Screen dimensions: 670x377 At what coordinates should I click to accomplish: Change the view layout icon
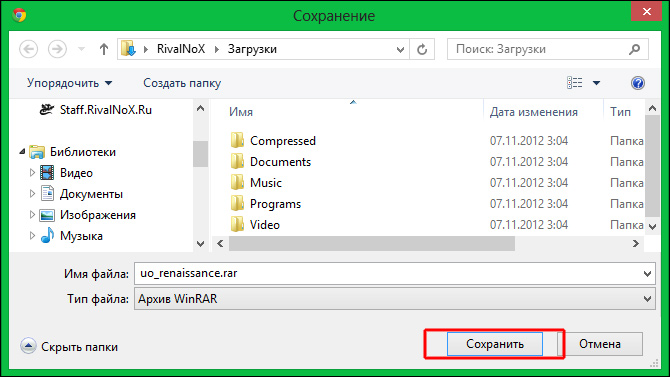pyautogui.click(x=574, y=82)
